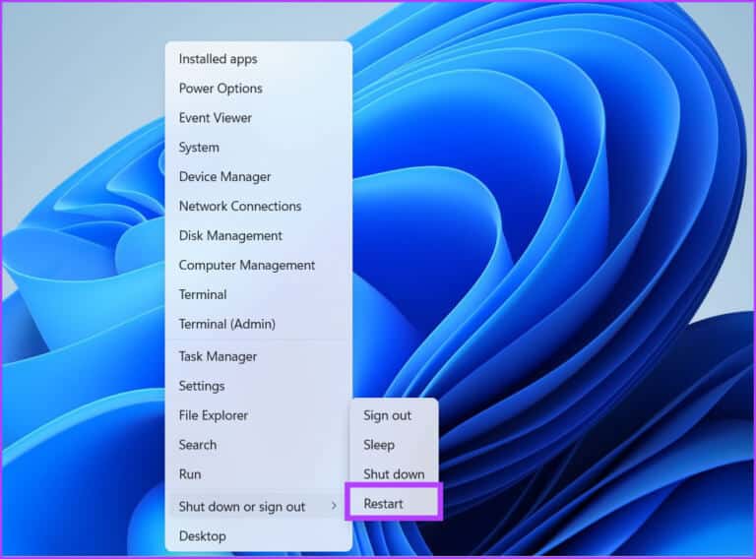Launch File Explorer
The width and height of the screenshot is (756, 559).
pos(259,415)
